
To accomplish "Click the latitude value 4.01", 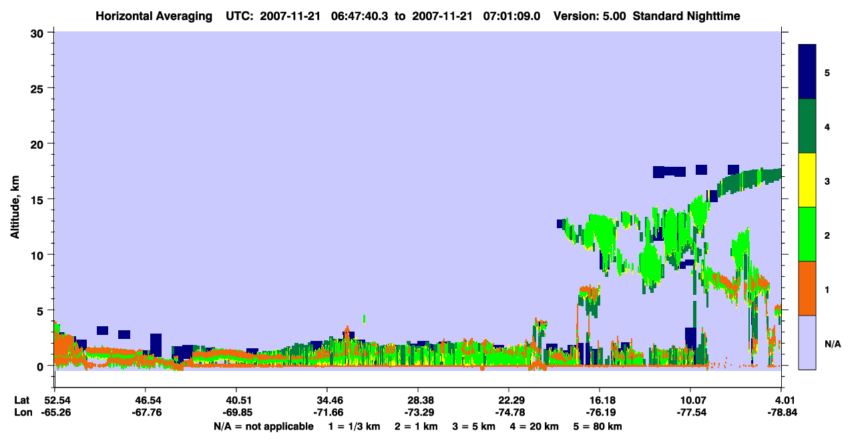I will (x=784, y=400).
